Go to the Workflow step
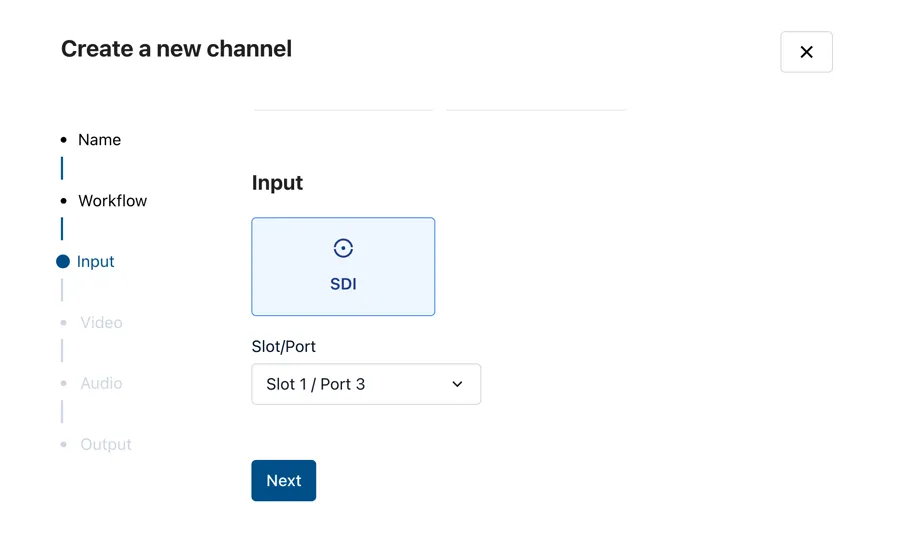This screenshot has height=544, width=900. pyautogui.click(x=112, y=201)
